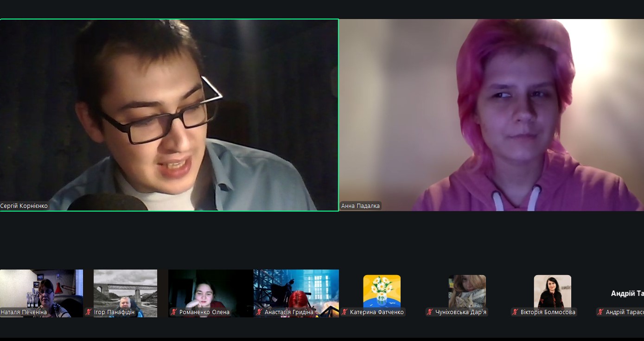Click muted mic icon beside Вікторія Болмосова
644x341 pixels.
tap(515, 312)
